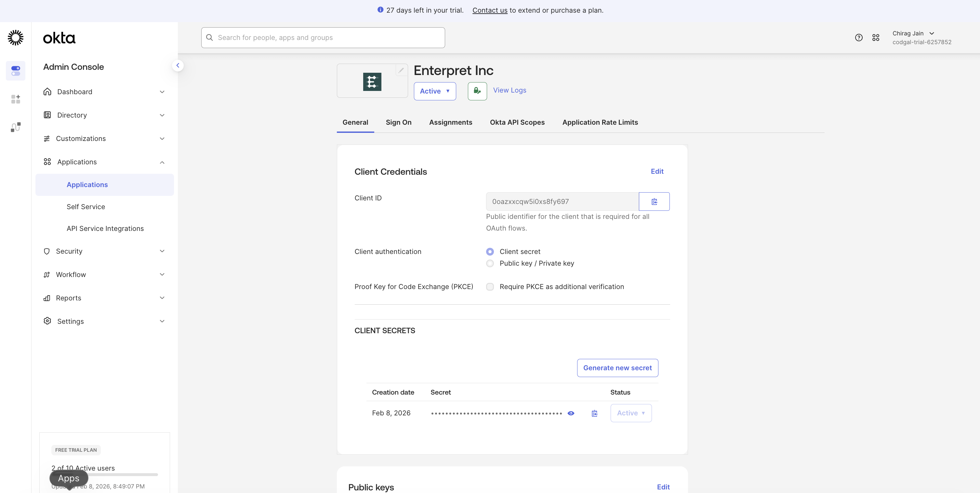980x493 pixels.
Task: Enable Require PKCE as additional verification
Action: [x=490, y=286]
